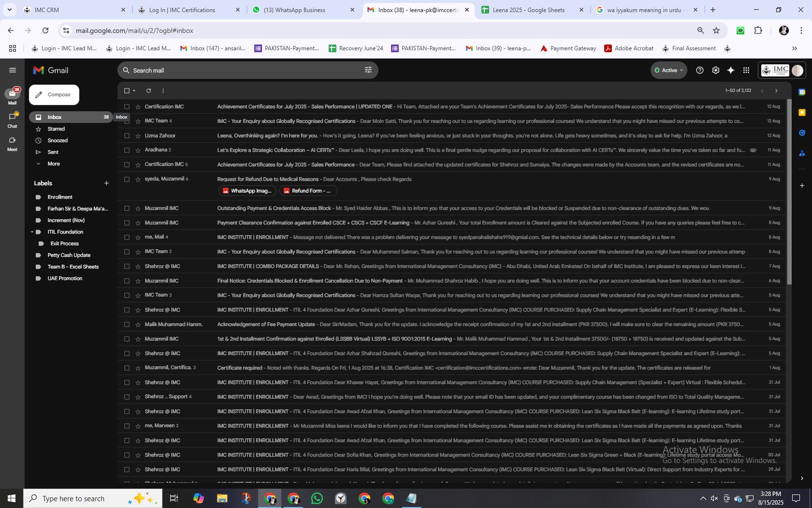Image resolution: width=812 pixels, height=508 pixels.
Task: Open the Active status dropdown
Action: click(x=669, y=70)
